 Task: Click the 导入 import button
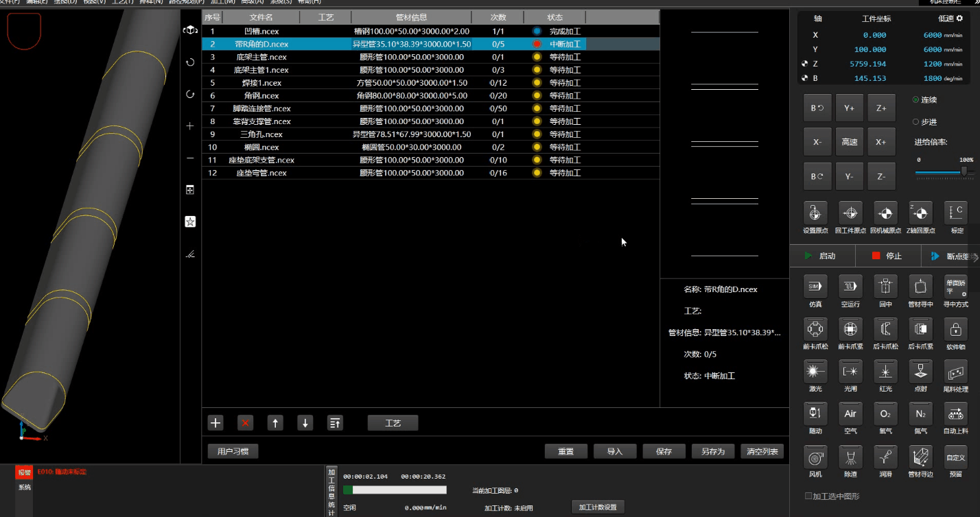click(615, 451)
